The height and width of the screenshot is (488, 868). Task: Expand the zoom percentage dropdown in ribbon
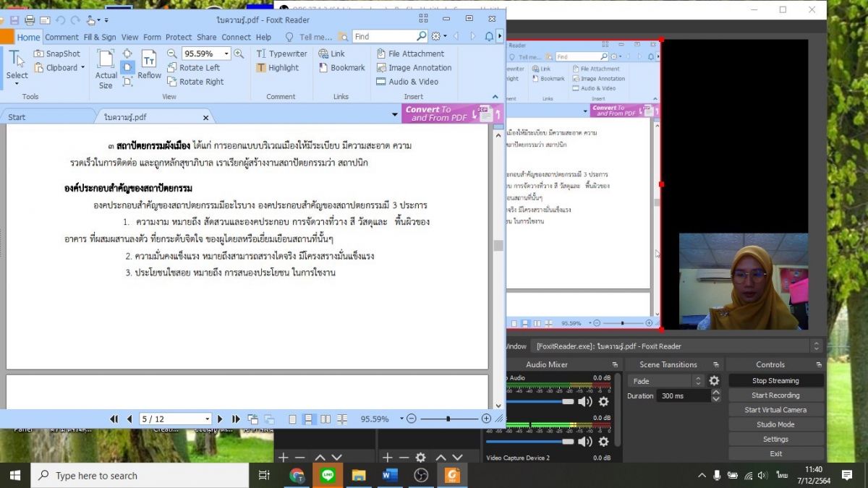click(x=226, y=53)
